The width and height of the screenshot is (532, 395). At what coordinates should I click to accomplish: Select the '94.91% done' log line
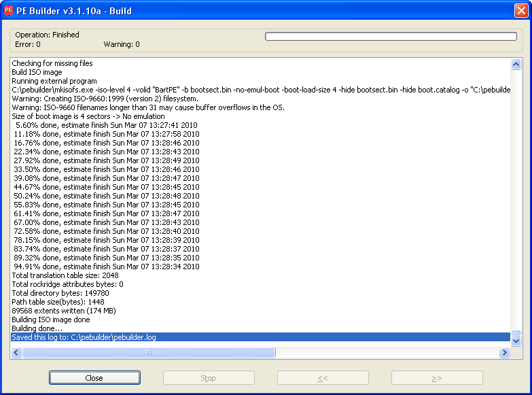click(x=261, y=267)
